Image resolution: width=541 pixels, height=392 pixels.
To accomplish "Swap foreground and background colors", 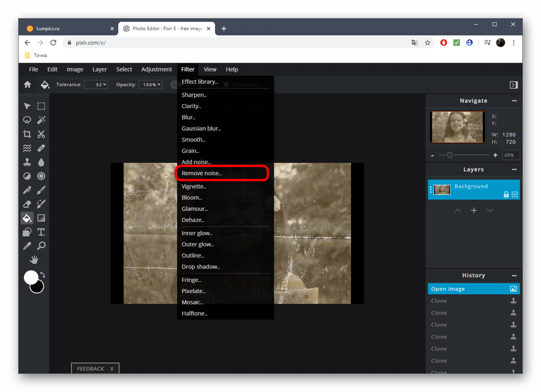I will [x=43, y=275].
